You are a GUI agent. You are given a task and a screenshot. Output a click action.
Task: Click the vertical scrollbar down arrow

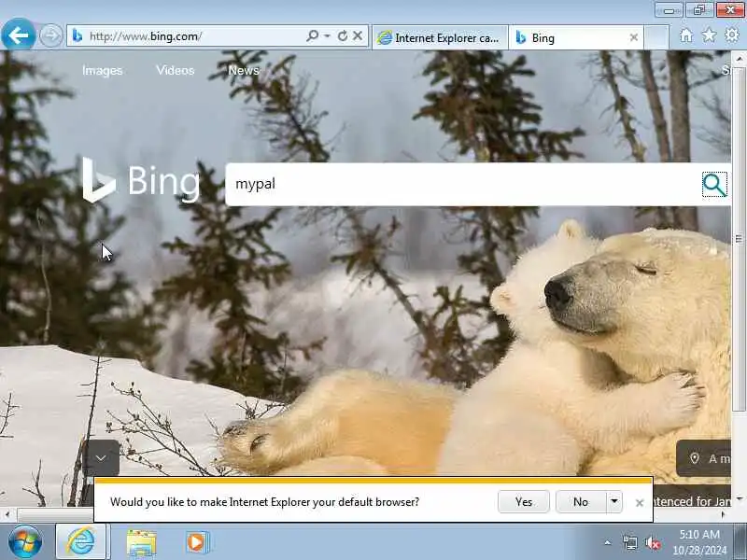[739, 498]
